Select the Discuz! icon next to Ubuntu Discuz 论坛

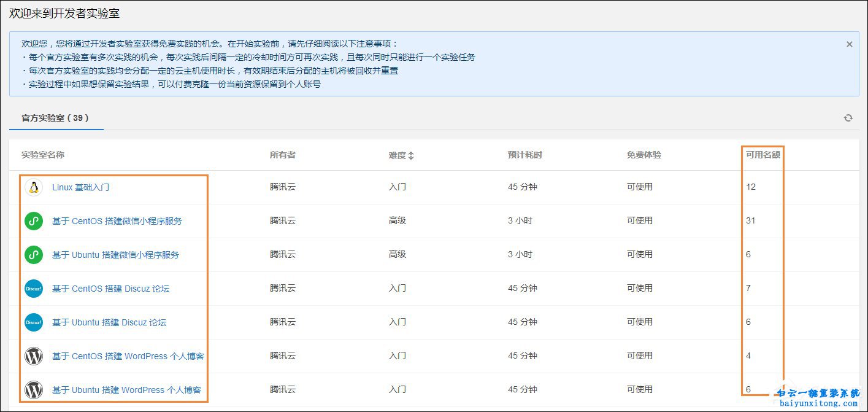click(x=33, y=322)
